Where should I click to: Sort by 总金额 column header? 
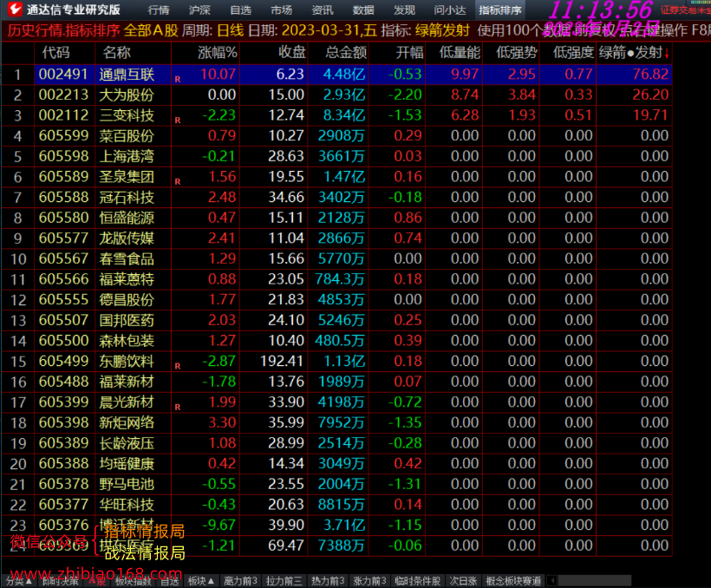pyautogui.click(x=347, y=53)
